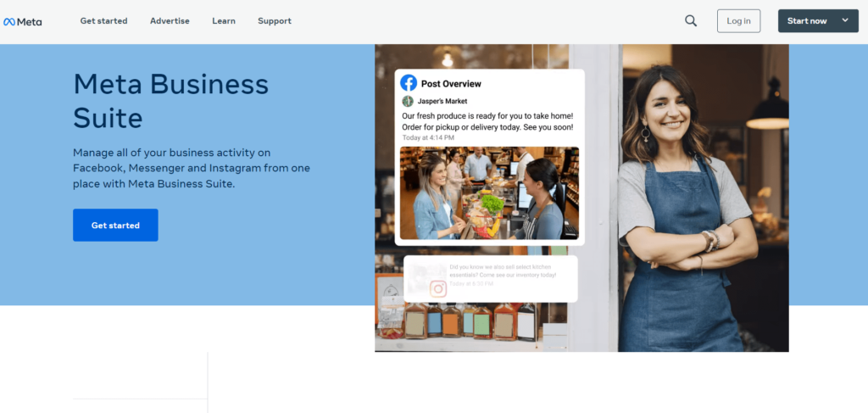
Task: Click the Meta logo in the header
Action: click(23, 21)
